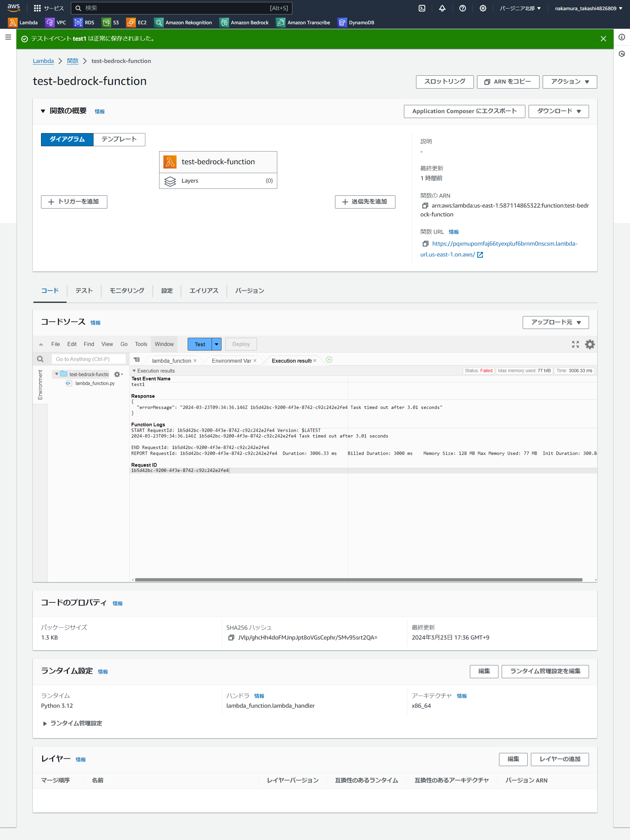Open the editor settings gear icon

[x=589, y=345]
